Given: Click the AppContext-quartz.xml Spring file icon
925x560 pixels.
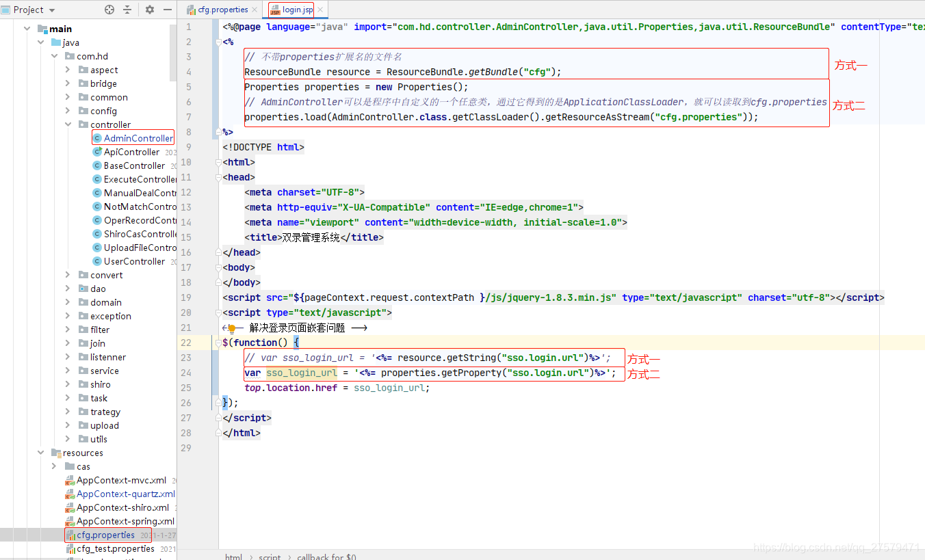Looking at the screenshot, I should [x=70, y=494].
